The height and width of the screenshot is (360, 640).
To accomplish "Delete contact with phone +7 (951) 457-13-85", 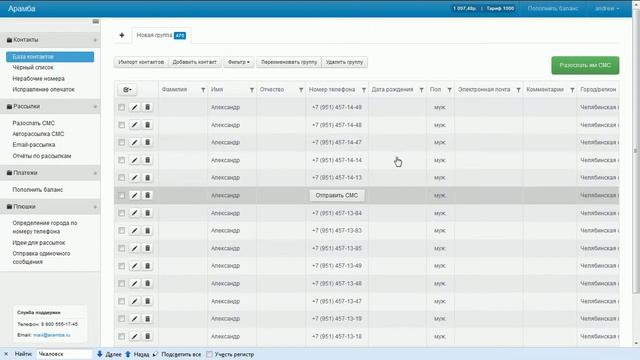I will (147, 248).
